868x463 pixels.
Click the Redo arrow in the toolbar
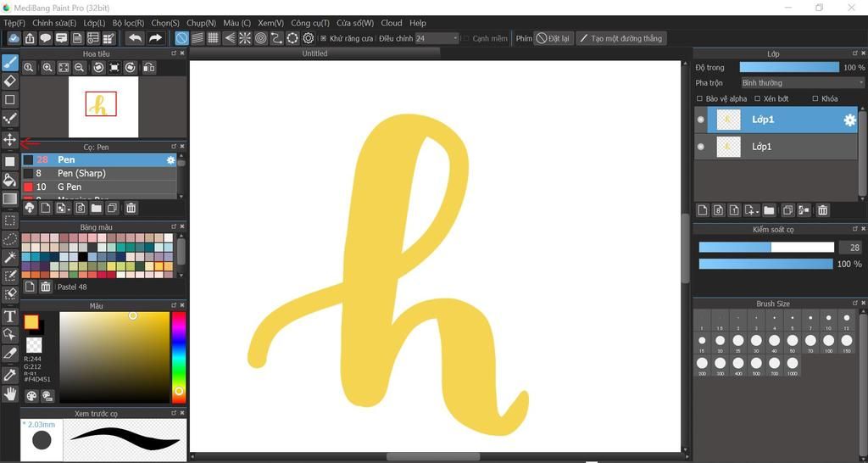coord(155,38)
